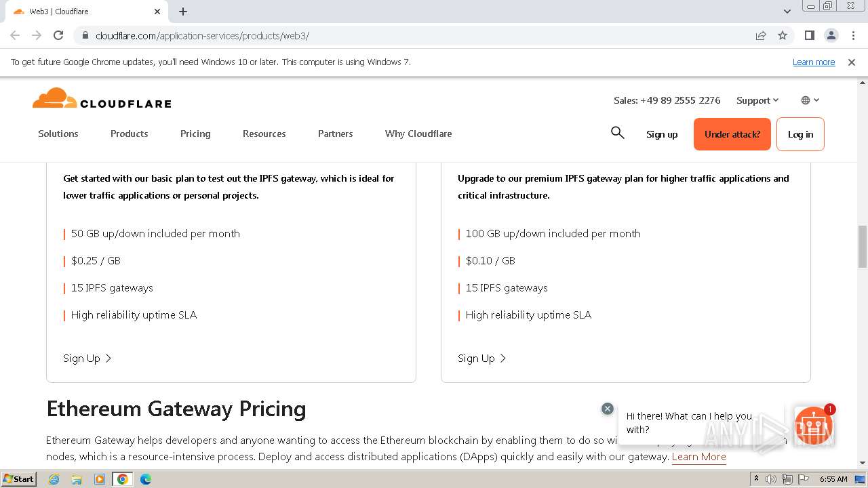Click the Under attack? button
Image resolution: width=868 pixels, height=488 pixels.
coord(732,134)
